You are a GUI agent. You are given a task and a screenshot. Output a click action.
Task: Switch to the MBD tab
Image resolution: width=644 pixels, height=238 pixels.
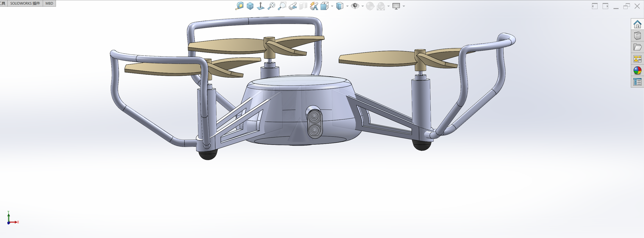coord(49,3)
